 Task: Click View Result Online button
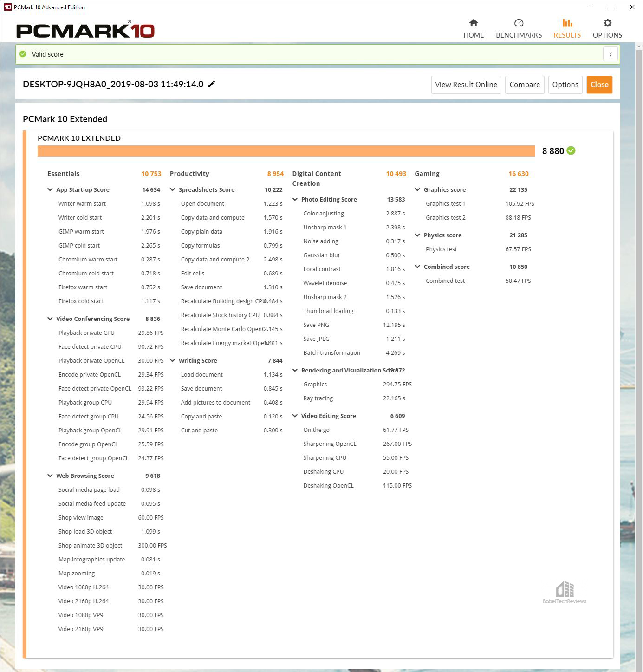(x=466, y=85)
